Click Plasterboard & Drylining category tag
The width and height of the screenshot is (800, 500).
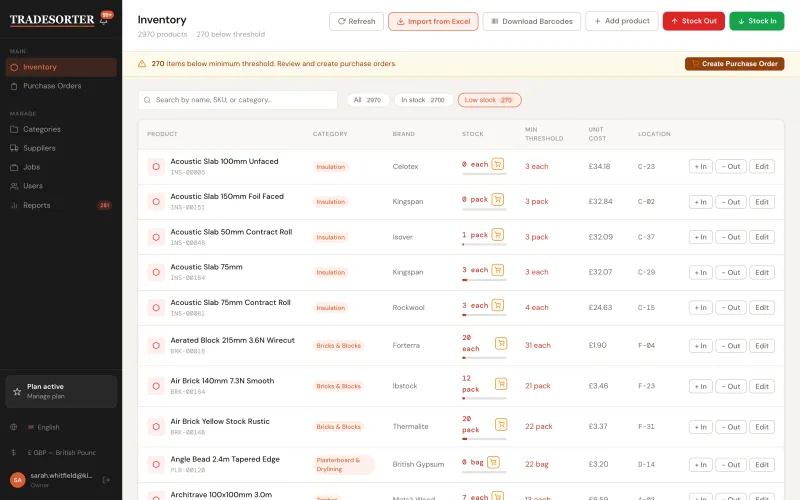coord(343,464)
